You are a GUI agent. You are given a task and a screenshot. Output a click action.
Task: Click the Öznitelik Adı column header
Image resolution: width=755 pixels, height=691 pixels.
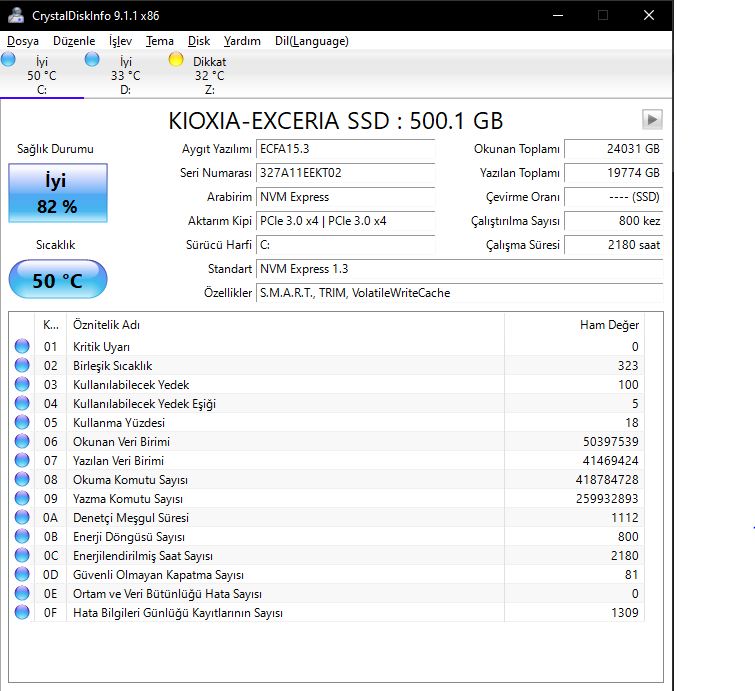pos(285,325)
